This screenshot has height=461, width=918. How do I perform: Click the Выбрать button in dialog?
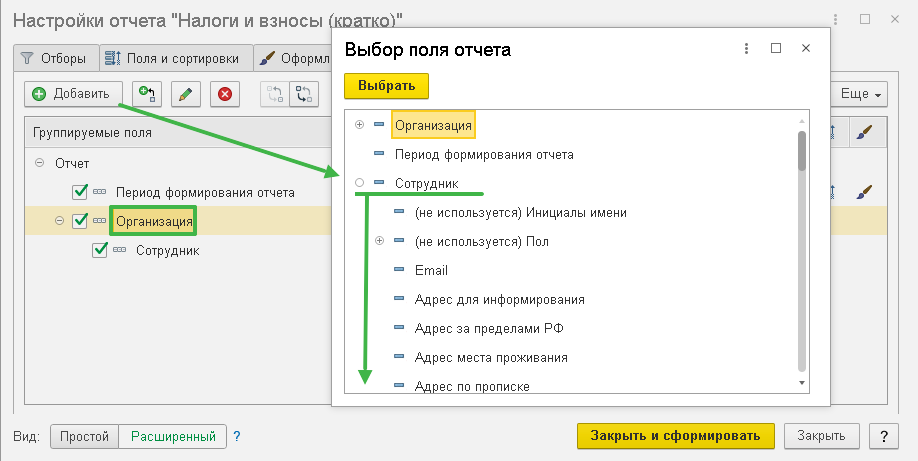pyautogui.click(x=386, y=86)
